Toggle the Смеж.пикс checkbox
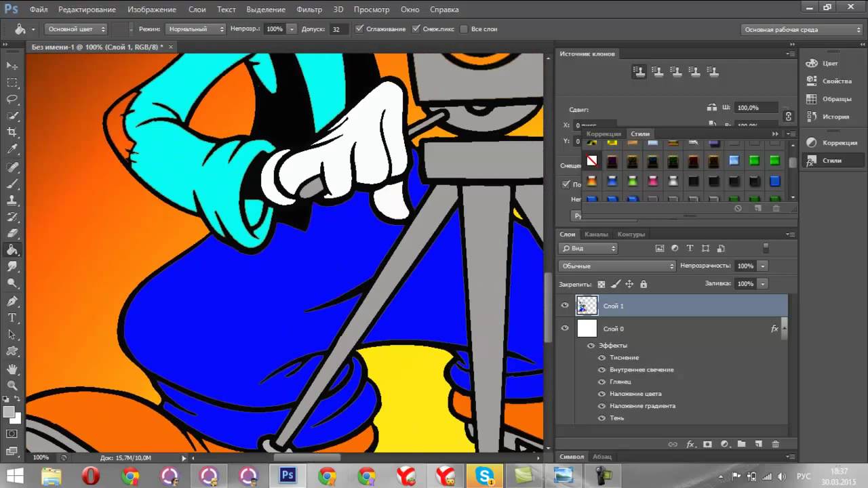The image size is (868, 488). tap(416, 29)
